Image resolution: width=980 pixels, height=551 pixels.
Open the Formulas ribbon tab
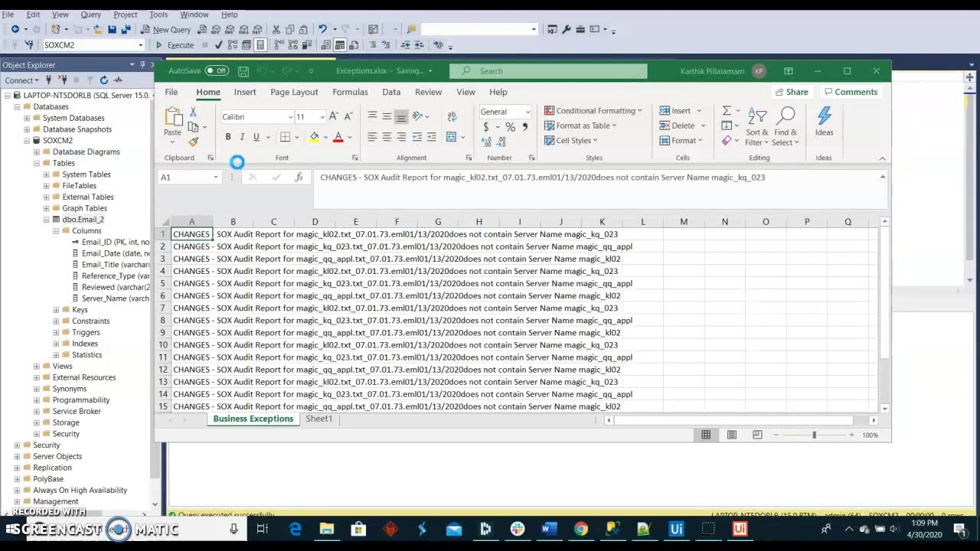[350, 92]
